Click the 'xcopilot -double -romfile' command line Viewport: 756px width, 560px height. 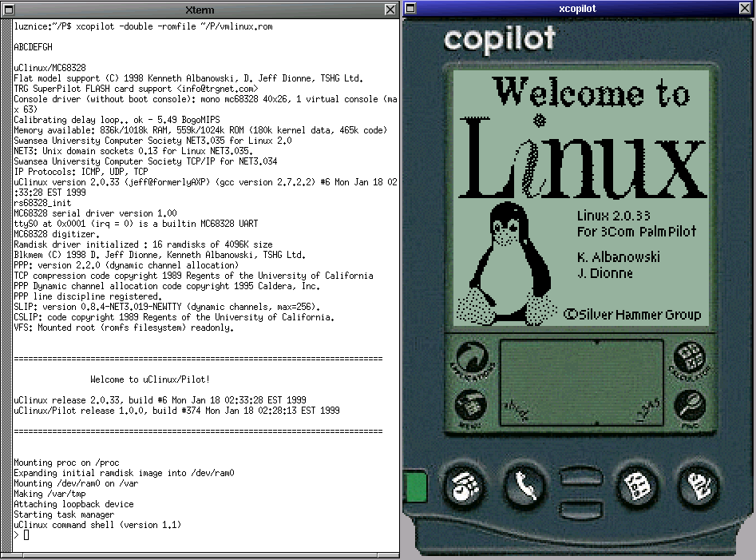[x=143, y=26]
